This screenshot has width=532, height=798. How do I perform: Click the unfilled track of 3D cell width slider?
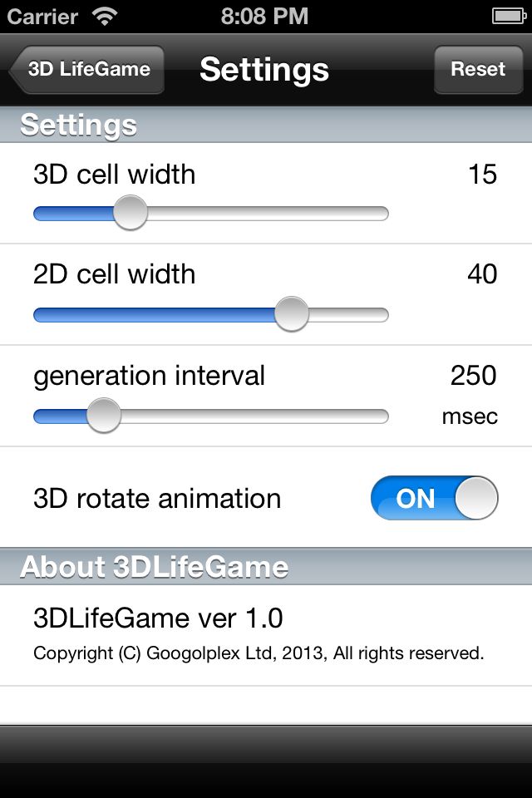click(x=268, y=214)
